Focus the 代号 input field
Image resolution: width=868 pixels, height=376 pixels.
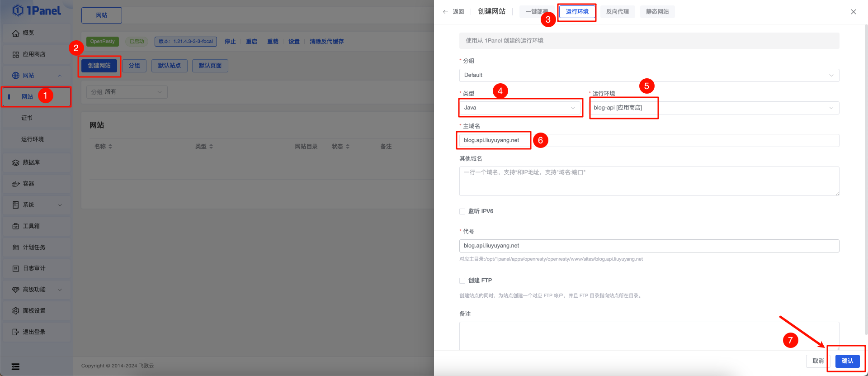tap(649, 246)
